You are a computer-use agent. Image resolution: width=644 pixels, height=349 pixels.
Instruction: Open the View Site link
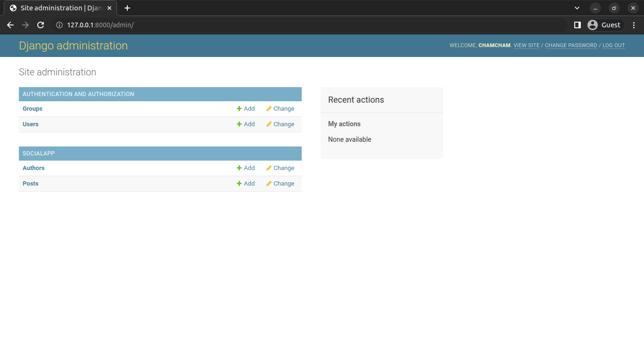[x=526, y=46]
